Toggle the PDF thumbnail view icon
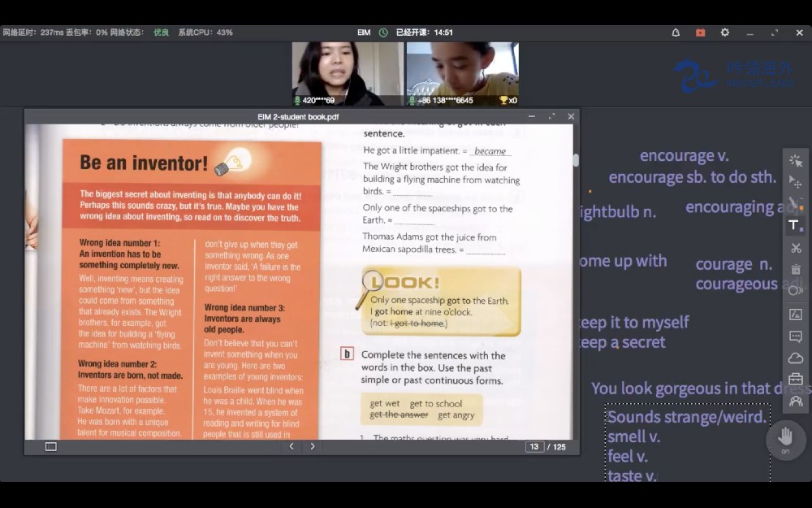 click(51, 446)
